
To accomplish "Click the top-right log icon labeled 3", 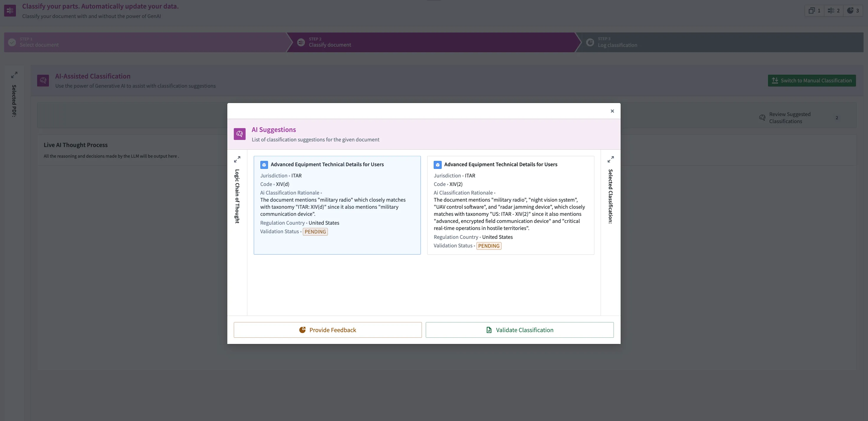I will point(853,10).
